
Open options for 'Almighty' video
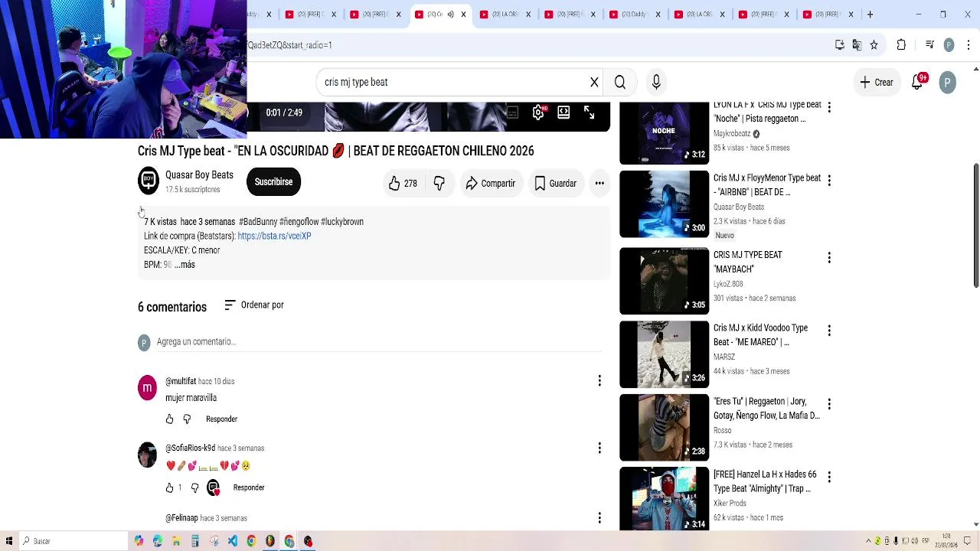829,477
